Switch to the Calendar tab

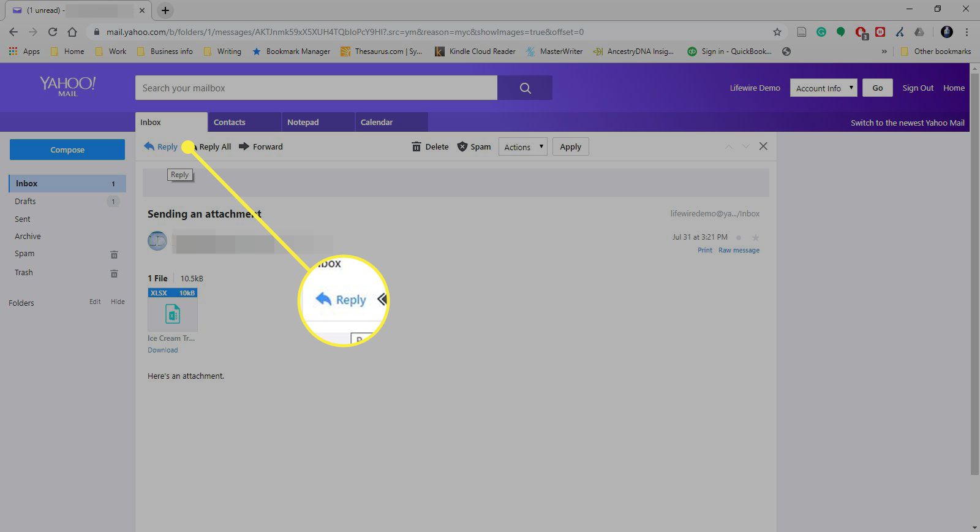coord(391,122)
